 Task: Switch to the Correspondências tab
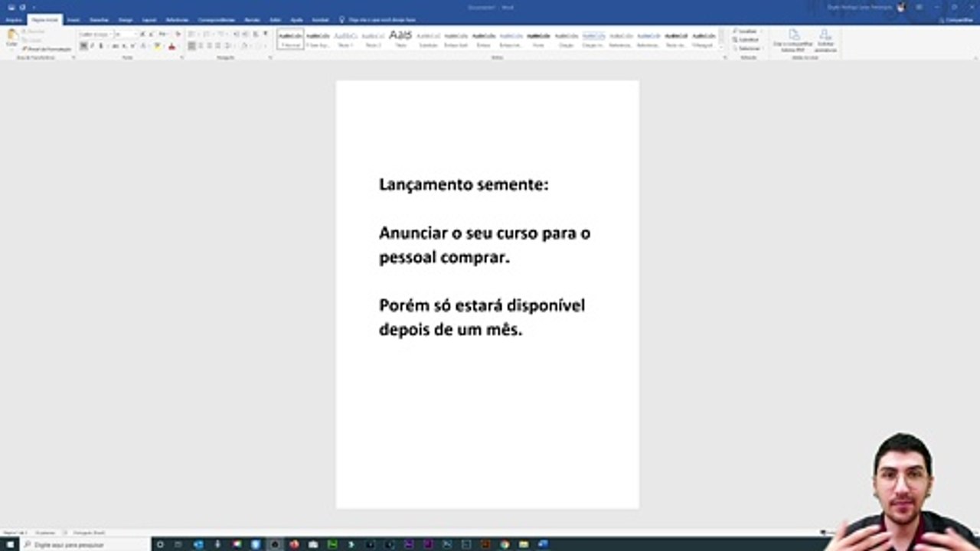pyautogui.click(x=217, y=20)
